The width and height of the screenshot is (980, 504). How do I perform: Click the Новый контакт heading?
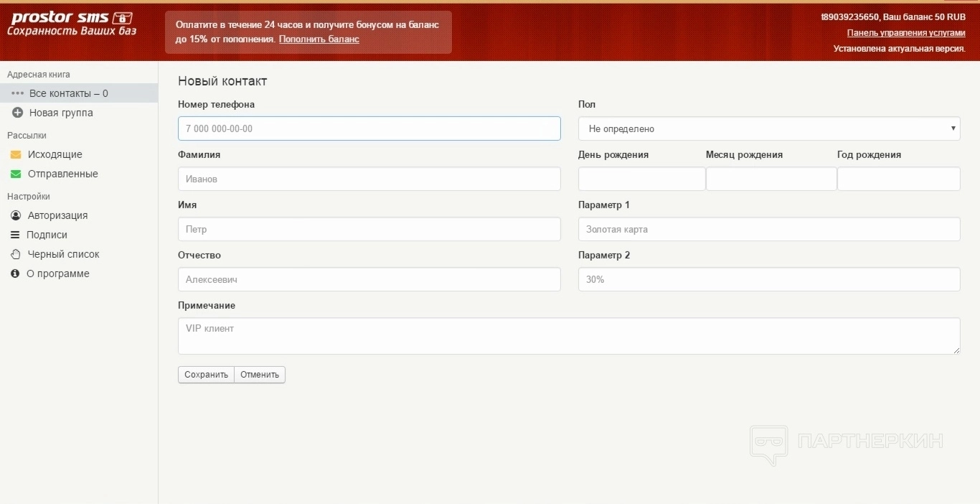tap(222, 81)
